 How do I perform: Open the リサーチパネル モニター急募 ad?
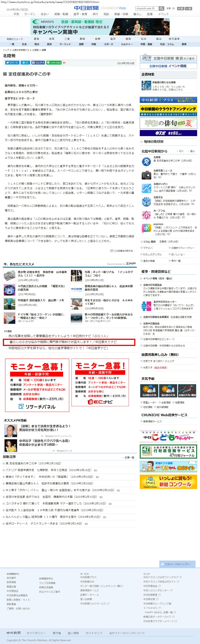(x=37, y=385)
